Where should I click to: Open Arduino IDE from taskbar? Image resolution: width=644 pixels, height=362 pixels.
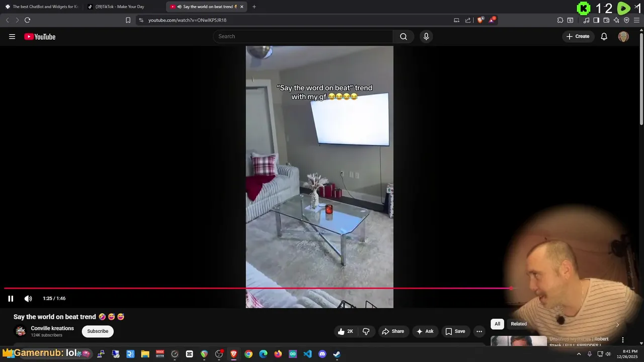tap(293, 354)
